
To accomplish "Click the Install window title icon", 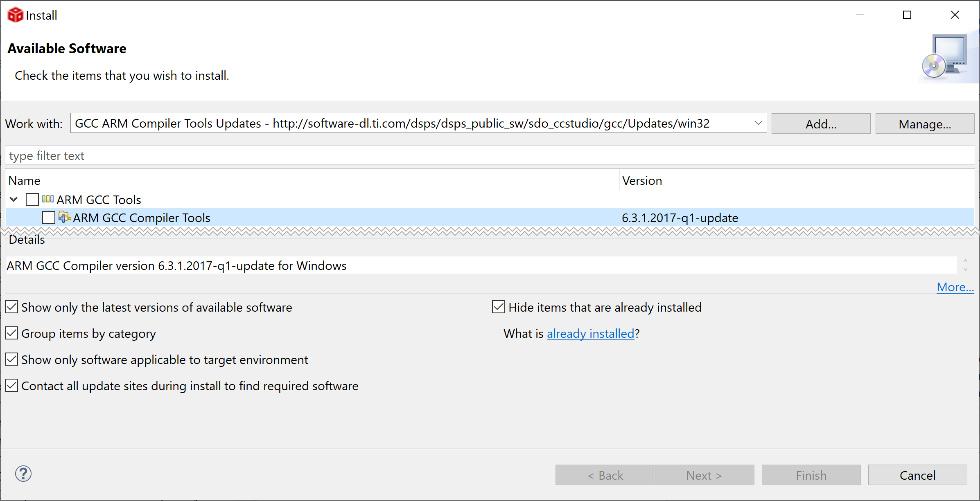I will pos(15,15).
